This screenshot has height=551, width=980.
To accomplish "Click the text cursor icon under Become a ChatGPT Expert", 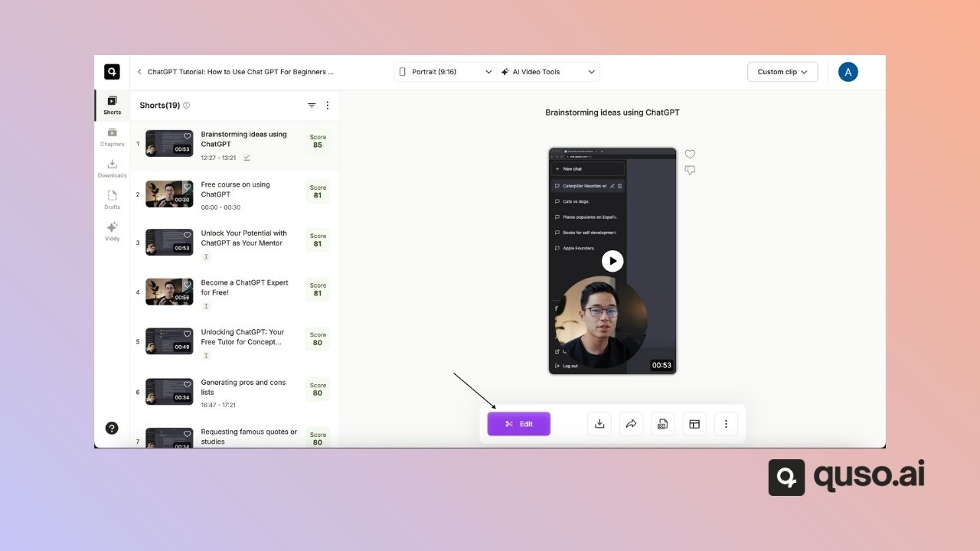I will (x=205, y=306).
